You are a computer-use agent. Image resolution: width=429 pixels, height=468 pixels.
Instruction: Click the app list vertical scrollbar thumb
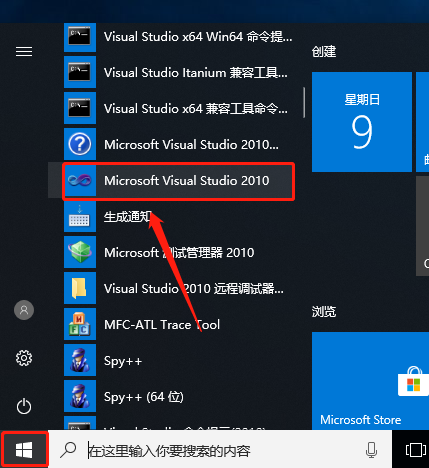[304, 103]
